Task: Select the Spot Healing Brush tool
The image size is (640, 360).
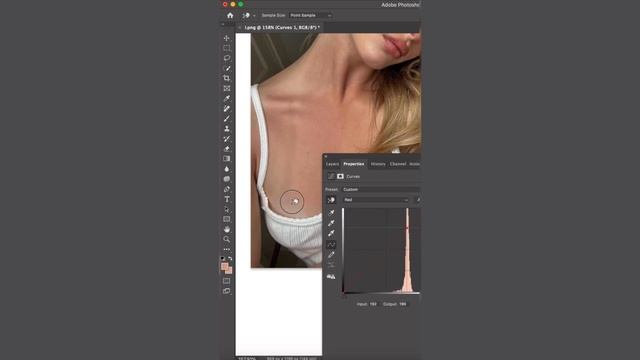Action: 227,109
